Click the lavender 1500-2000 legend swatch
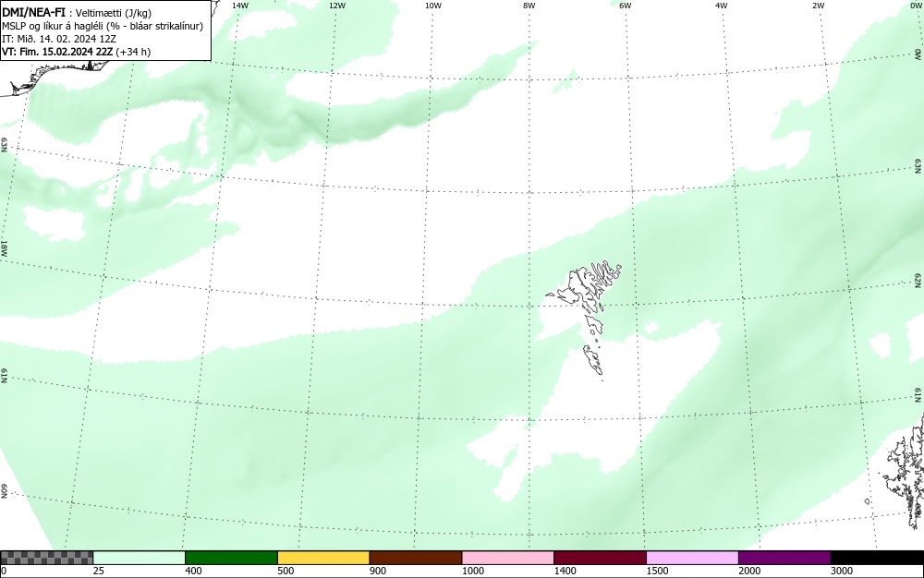The image size is (924, 578). pyautogui.click(x=692, y=558)
